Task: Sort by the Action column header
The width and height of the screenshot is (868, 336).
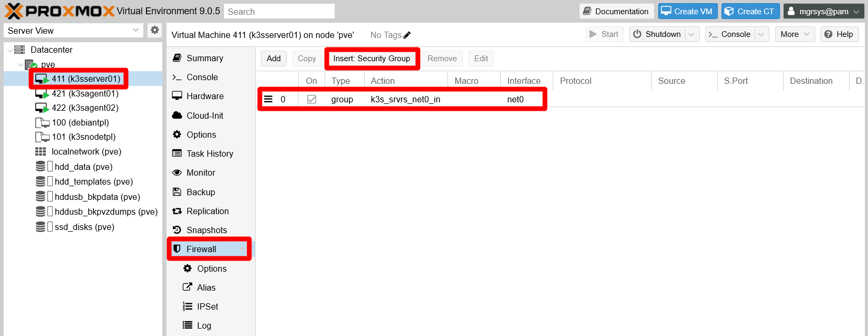Action: [406, 81]
